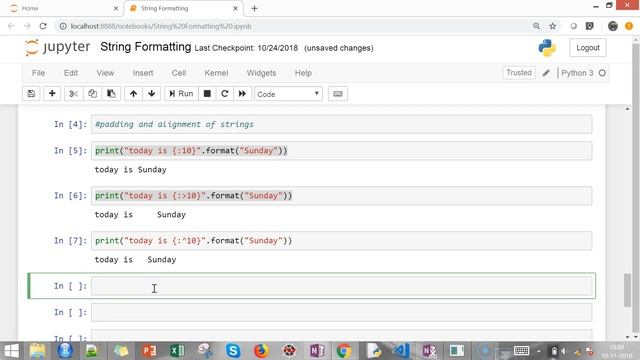The image size is (640, 360).
Task: Open the Cell menu
Action: [179, 73]
